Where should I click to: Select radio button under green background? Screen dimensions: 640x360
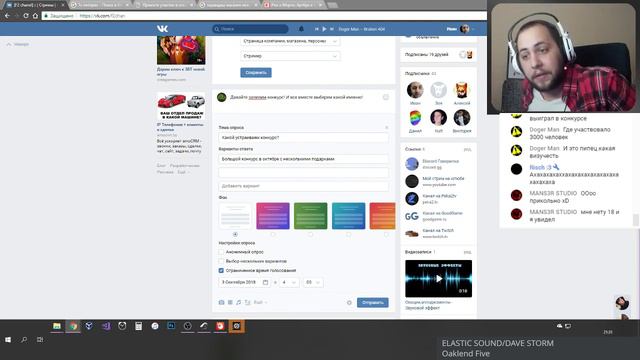[x=311, y=234]
